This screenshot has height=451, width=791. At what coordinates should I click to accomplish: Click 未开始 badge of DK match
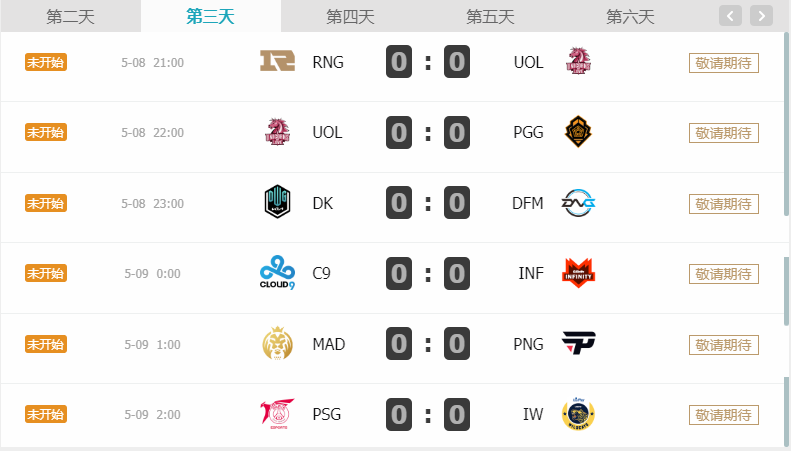point(45,203)
